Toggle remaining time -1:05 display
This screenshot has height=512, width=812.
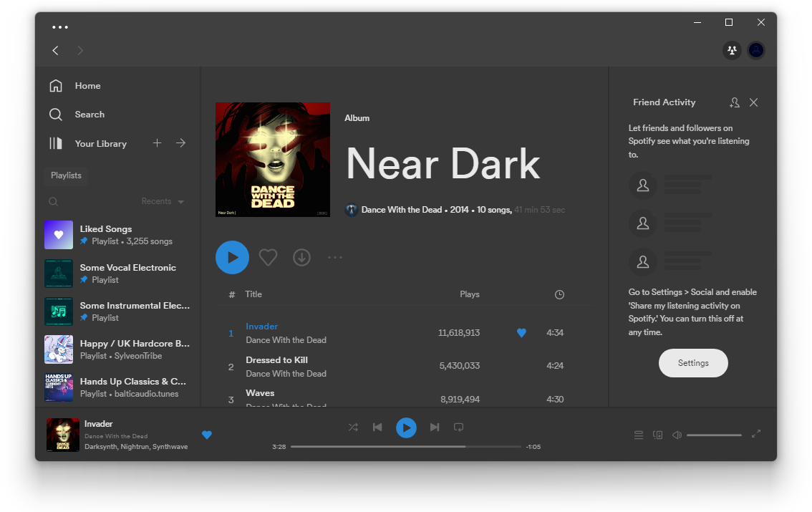[x=533, y=447]
